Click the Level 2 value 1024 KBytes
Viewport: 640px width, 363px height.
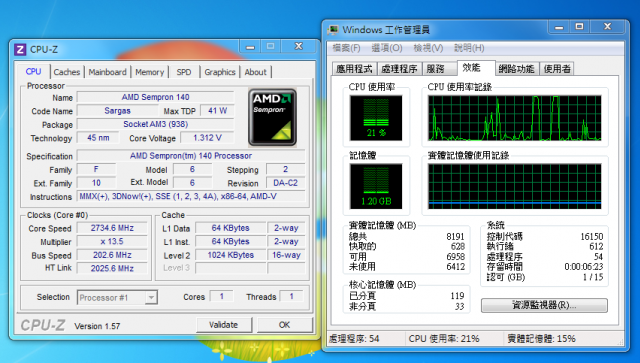(x=230, y=255)
